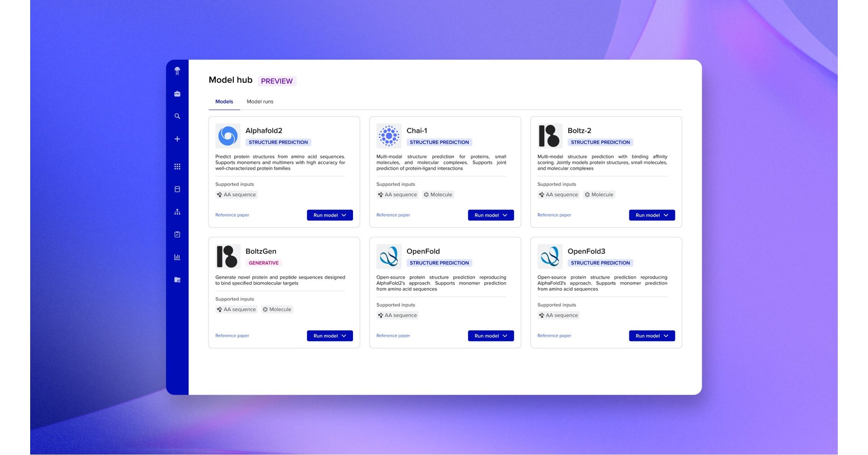Click the AA sequence chip on Chai-1
The height and width of the screenshot is (455, 868).
point(398,195)
